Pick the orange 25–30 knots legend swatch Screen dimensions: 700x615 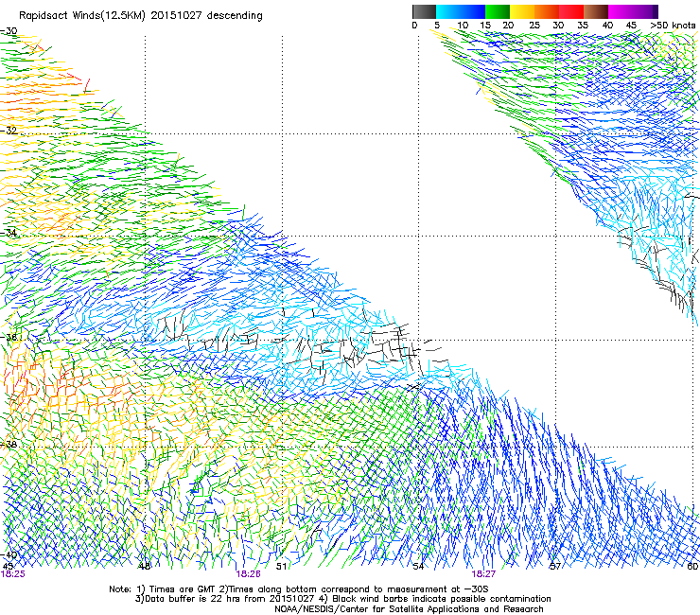click(x=547, y=11)
